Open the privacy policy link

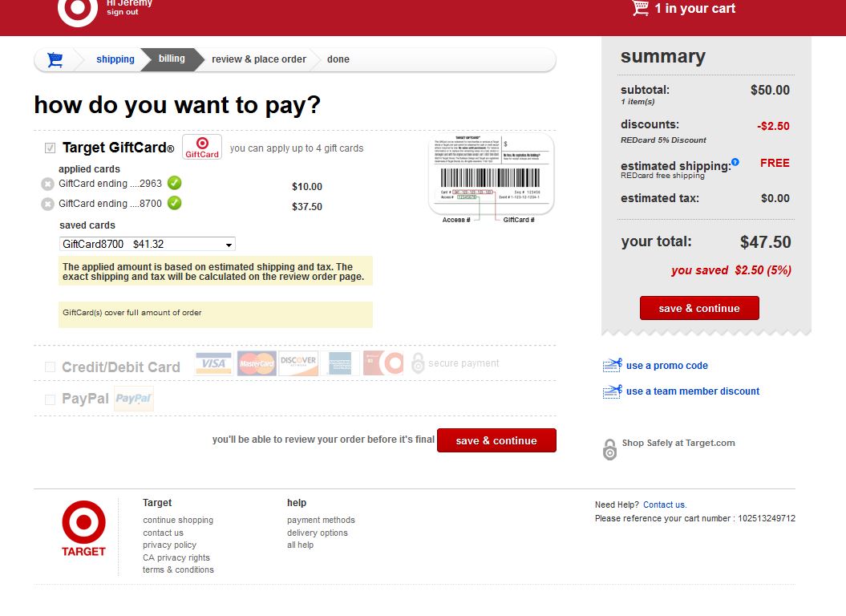click(169, 545)
